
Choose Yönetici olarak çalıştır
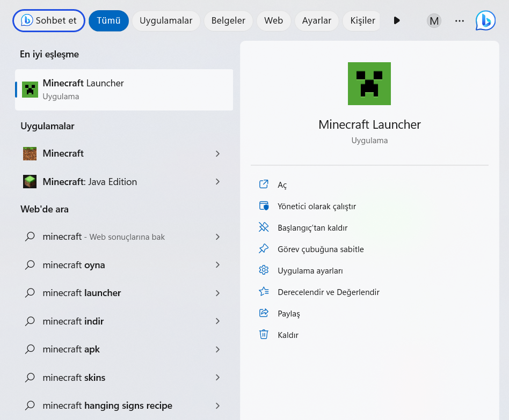(x=316, y=207)
